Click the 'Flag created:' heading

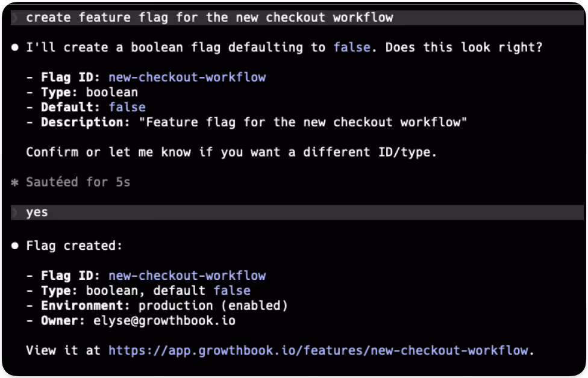coord(74,246)
